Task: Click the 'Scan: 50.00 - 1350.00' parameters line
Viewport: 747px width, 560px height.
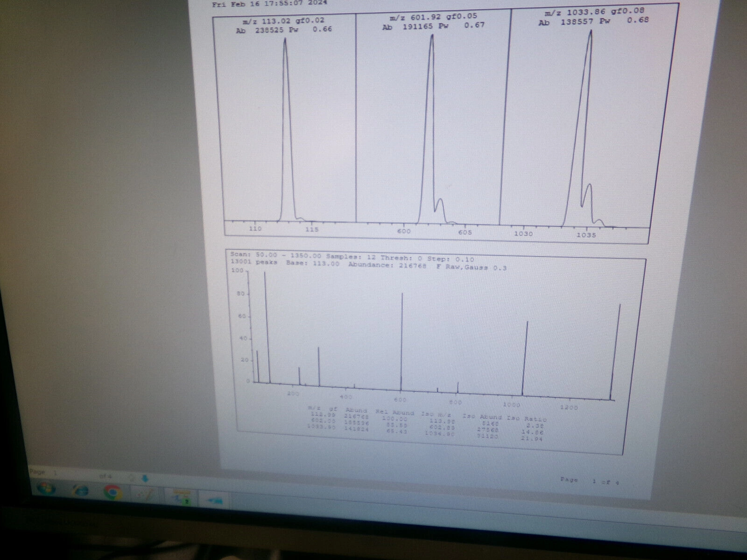Action: [352, 257]
